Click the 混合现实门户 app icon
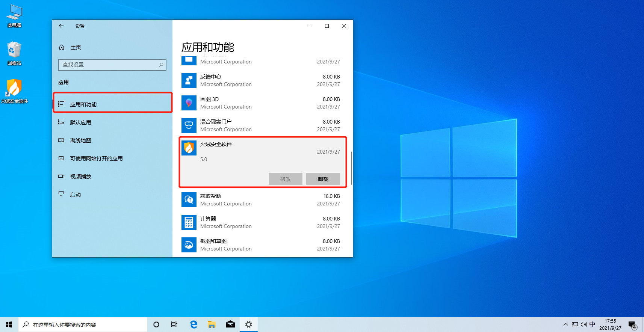The image size is (644, 332). [x=189, y=125]
